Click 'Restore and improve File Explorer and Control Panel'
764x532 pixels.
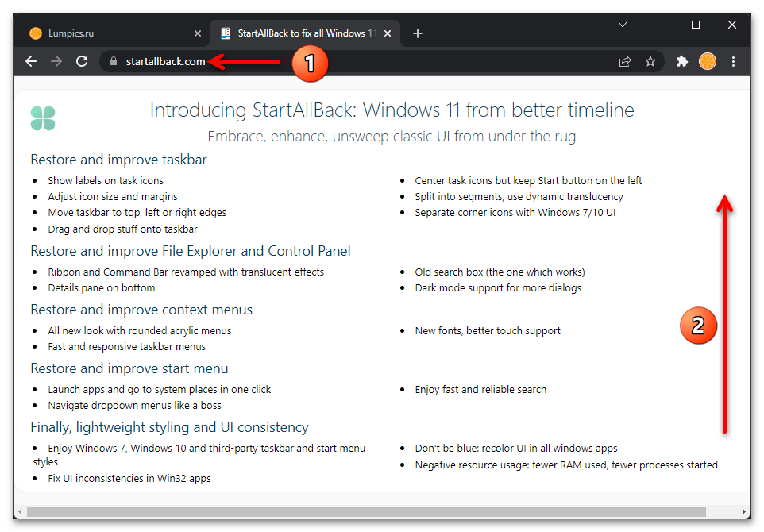pyautogui.click(x=190, y=251)
